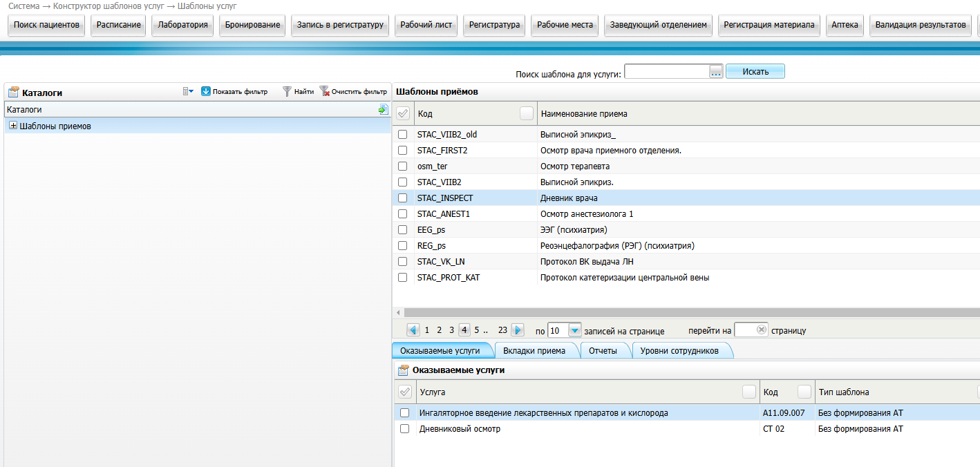980x467 pixels.
Task: Click the green arrow icon in Каталоги header
Action: tap(383, 109)
